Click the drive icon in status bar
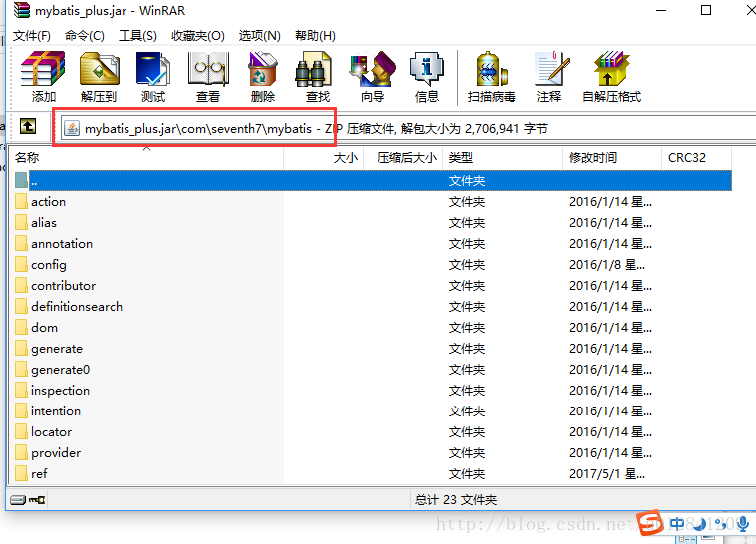Image resolution: width=756 pixels, height=544 pixels. (18, 499)
